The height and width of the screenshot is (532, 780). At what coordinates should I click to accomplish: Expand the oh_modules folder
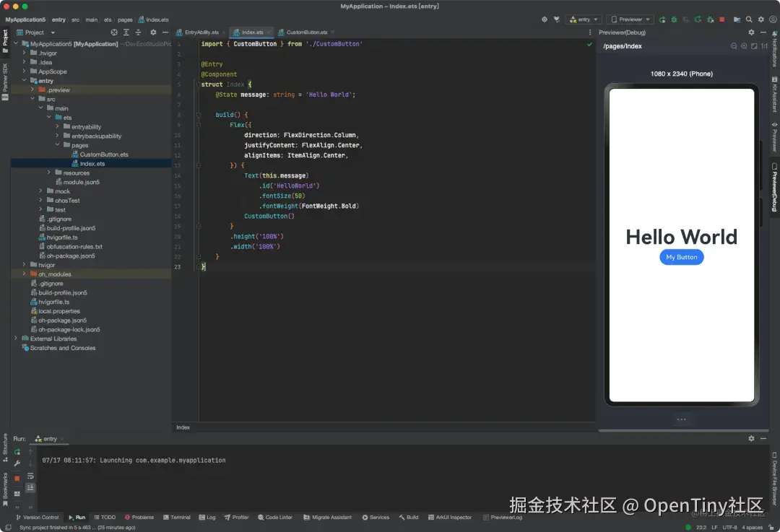(24, 274)
